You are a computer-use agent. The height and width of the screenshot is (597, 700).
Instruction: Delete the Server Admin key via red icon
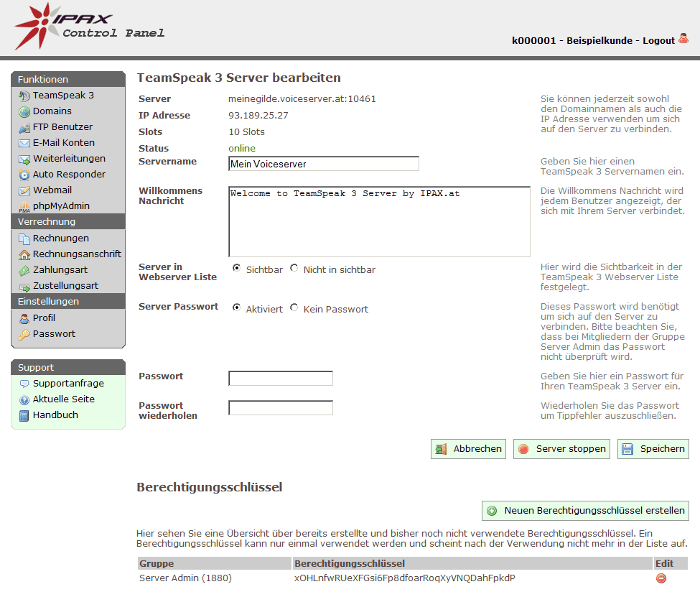661,578
